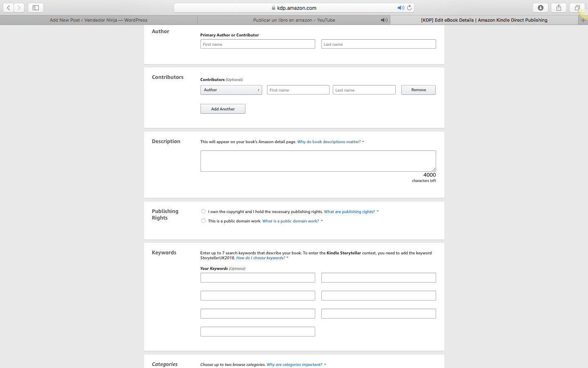
Task: Click Primary Author Last name field
Action: (x=379, y=44)
